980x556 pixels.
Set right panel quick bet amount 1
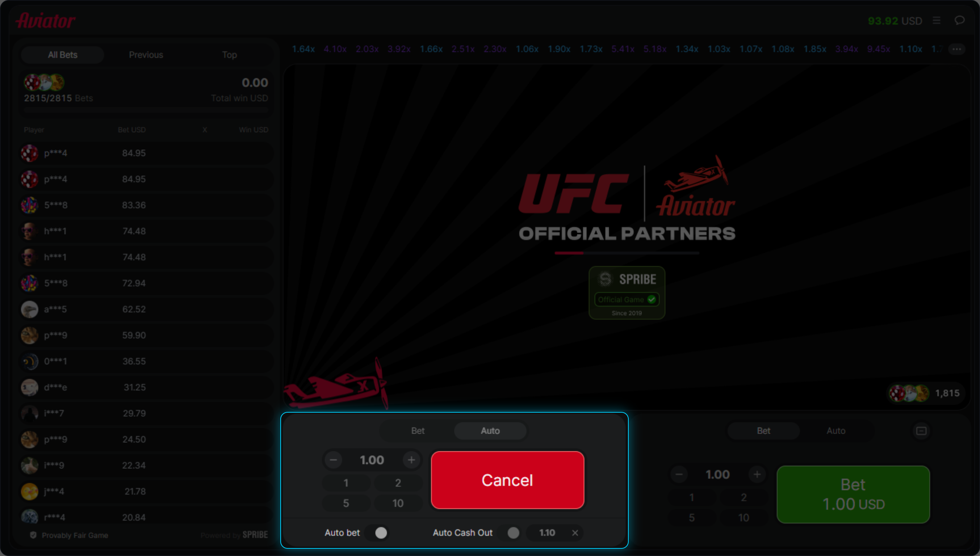pyautogui.click(x=691, y=497)
